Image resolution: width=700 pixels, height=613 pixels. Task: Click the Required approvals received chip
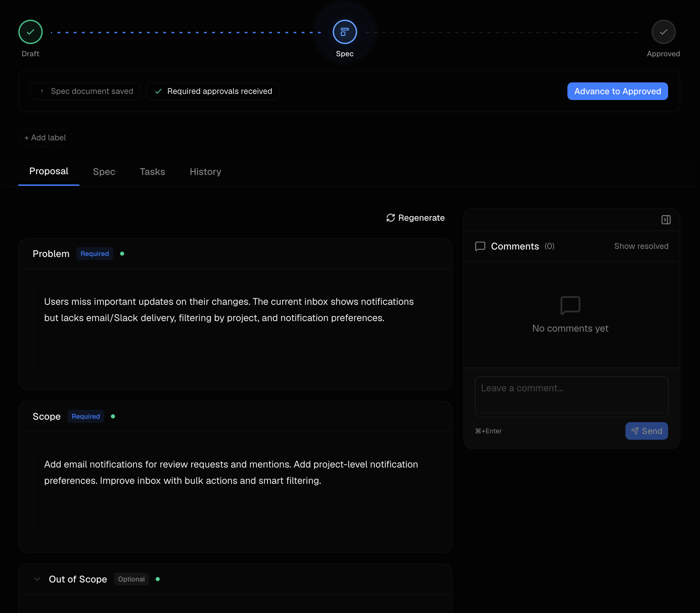click(x=212, y=91)
